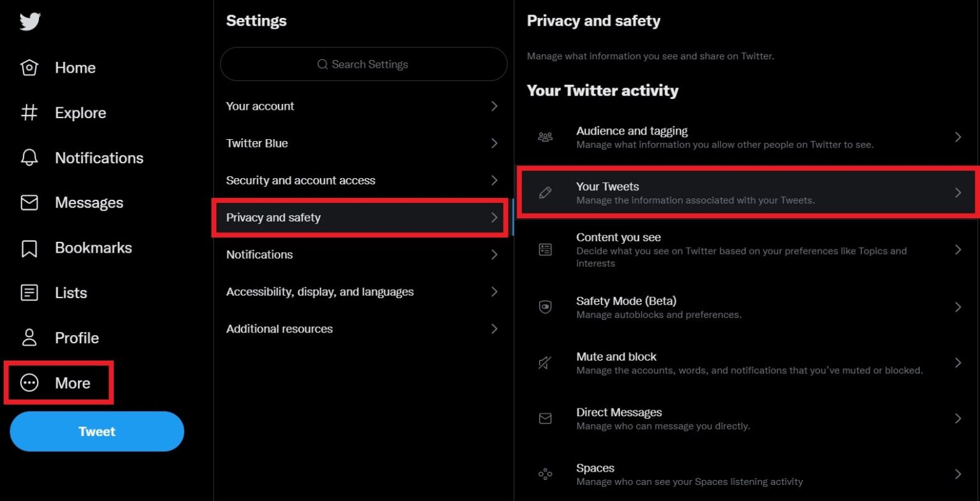Screen dimensions: 980x501
Task: Select the Home icon in the sidebar
Action: click(29, 67)
